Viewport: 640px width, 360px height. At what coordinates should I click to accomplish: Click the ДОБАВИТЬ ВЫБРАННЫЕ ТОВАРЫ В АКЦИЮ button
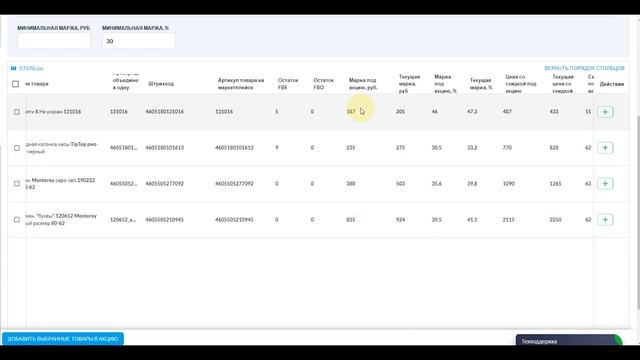tap(63, 339)
